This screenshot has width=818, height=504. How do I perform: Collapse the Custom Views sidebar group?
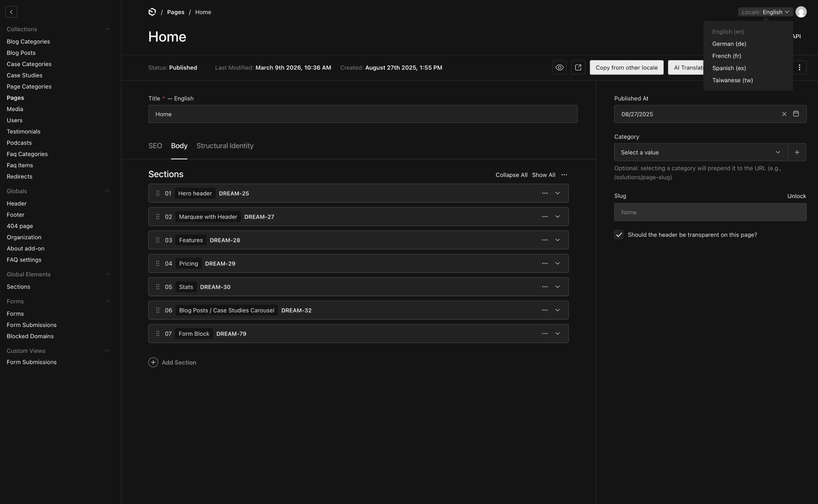[x=107, y=351]
